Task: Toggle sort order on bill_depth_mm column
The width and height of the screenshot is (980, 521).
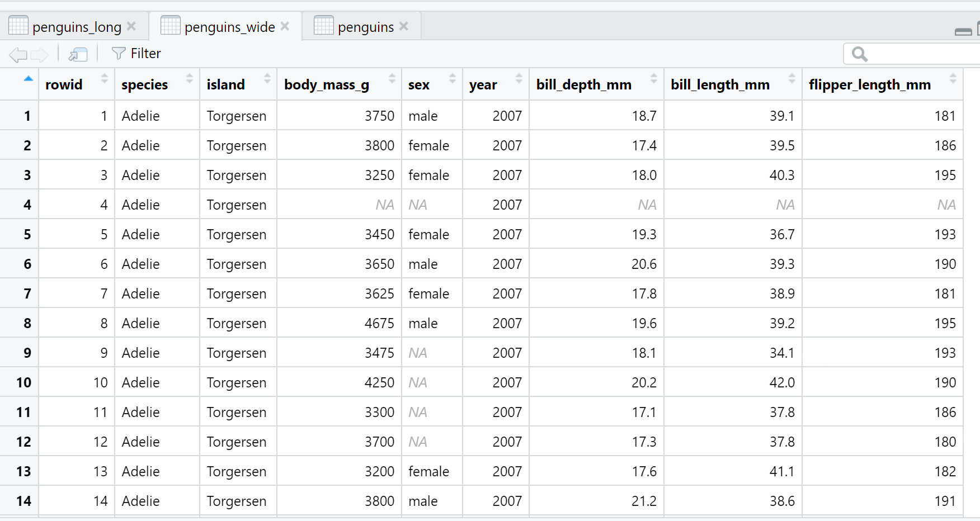Action: click(x=653, y=79)
